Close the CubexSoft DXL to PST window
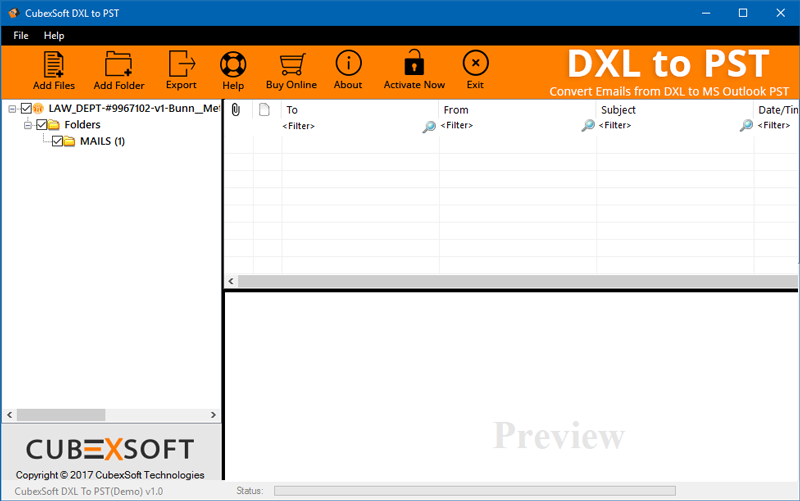800x501 pixels. coord(780,13)
